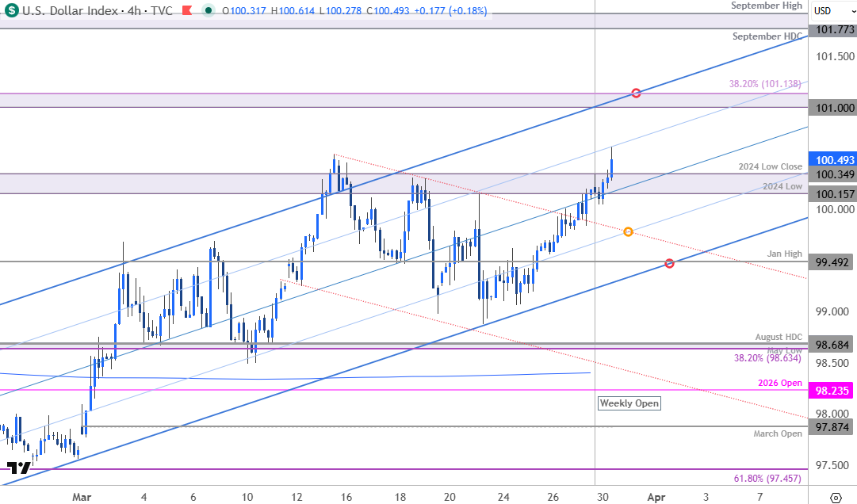
Task: Click the Weekly Open label box
Action: pyautogui.click(x=629, y=403)
